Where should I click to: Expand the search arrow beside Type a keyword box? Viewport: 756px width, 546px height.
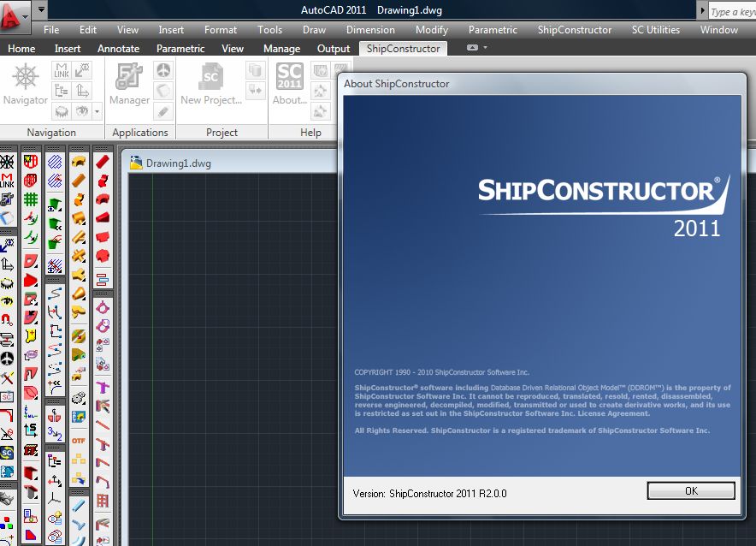[702, 10]
